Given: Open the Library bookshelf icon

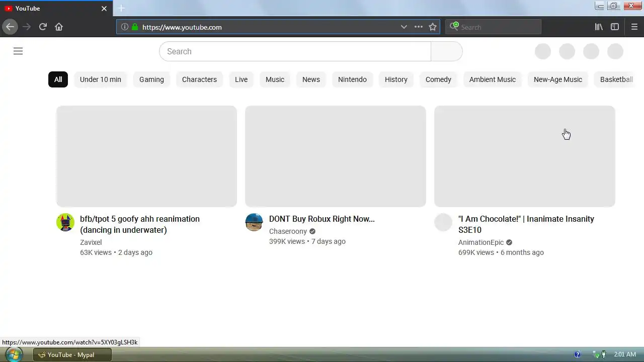Looking at the screenshot, I should coord(599,27).
